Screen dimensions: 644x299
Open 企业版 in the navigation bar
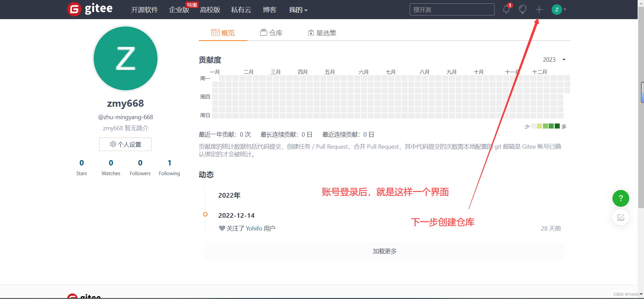coord(179,10)
